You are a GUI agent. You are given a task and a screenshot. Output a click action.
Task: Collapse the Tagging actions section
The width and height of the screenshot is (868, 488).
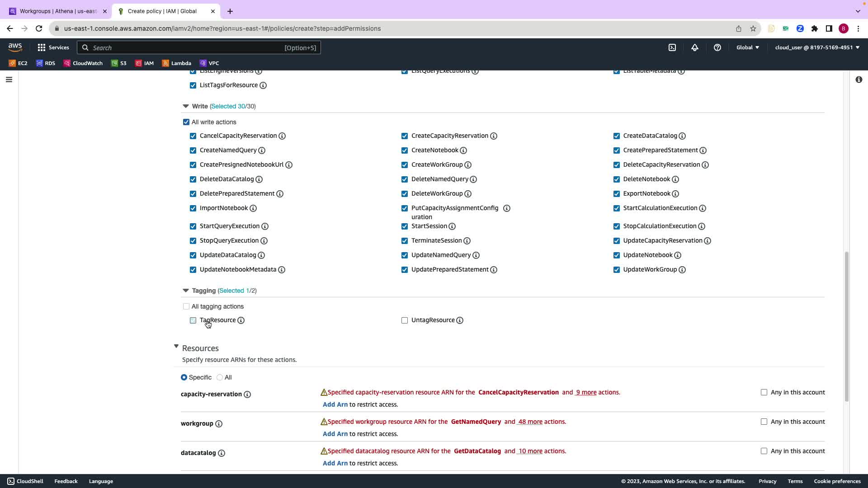tap(185, 291)
